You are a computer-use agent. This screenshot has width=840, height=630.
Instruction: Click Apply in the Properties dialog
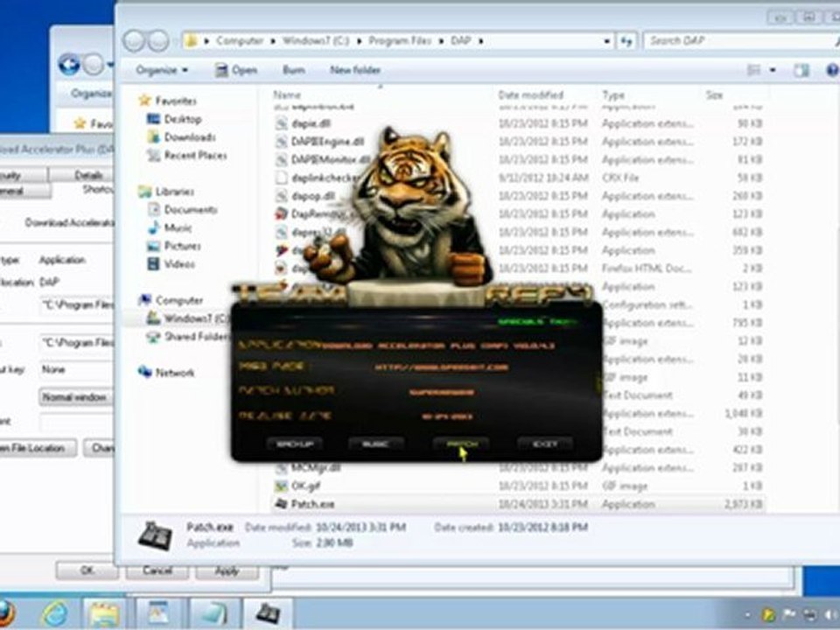227,570
